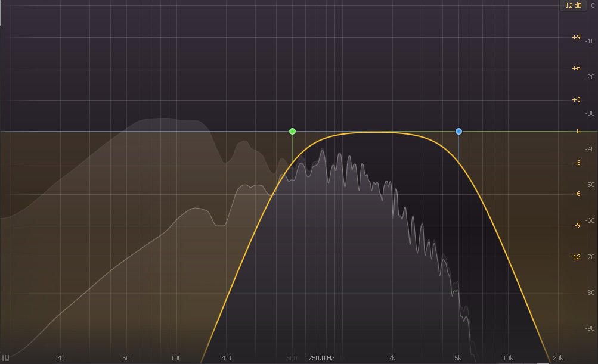Select the green EQ band node at 500 Hz
The width and height of the screenshot is (598, 364).
click(x=292, y=130)
